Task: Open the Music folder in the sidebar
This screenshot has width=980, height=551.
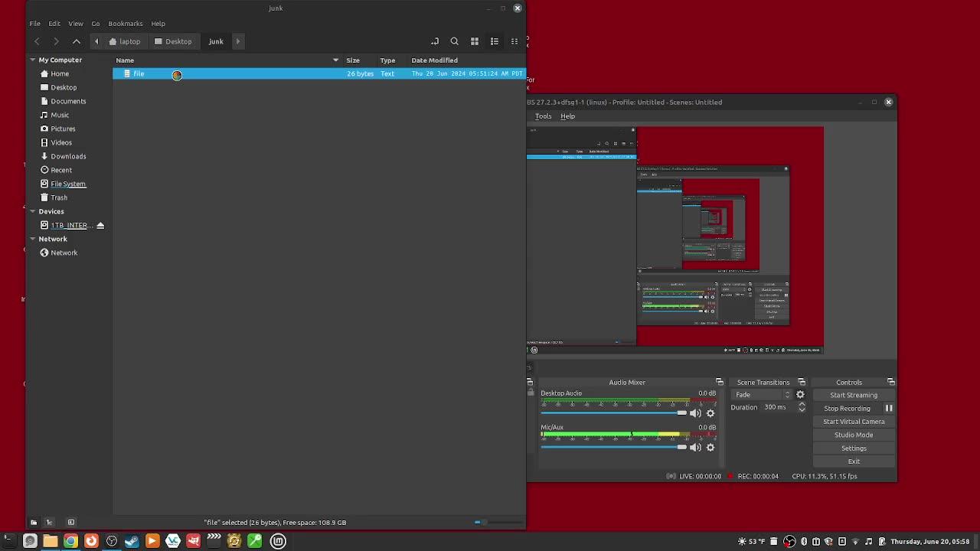Action: [60, 115]
